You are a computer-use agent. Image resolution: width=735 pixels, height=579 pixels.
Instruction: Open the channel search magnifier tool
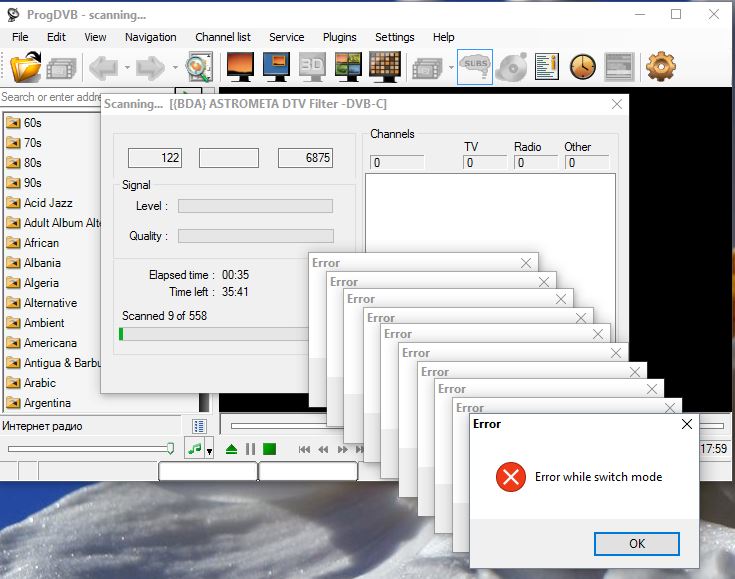[x=200, y=67]
